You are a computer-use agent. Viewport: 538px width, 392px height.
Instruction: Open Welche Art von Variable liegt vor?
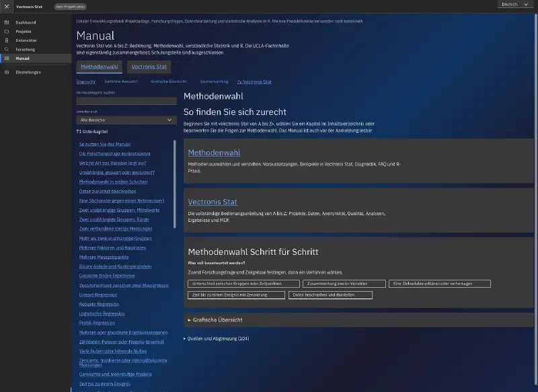pyautogui.click(x=112, y=163)
